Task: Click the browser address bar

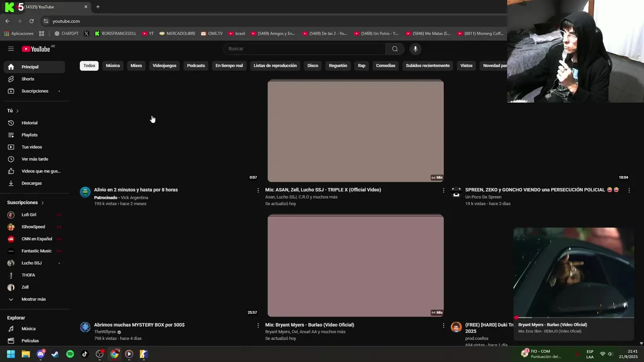Action: (272, 21)
